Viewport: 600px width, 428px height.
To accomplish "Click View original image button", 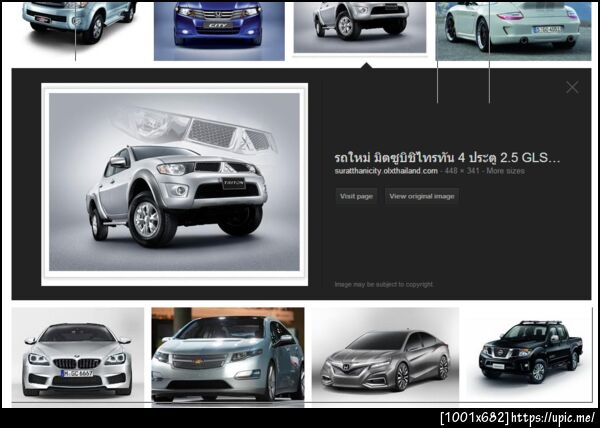I will point(422,196).
